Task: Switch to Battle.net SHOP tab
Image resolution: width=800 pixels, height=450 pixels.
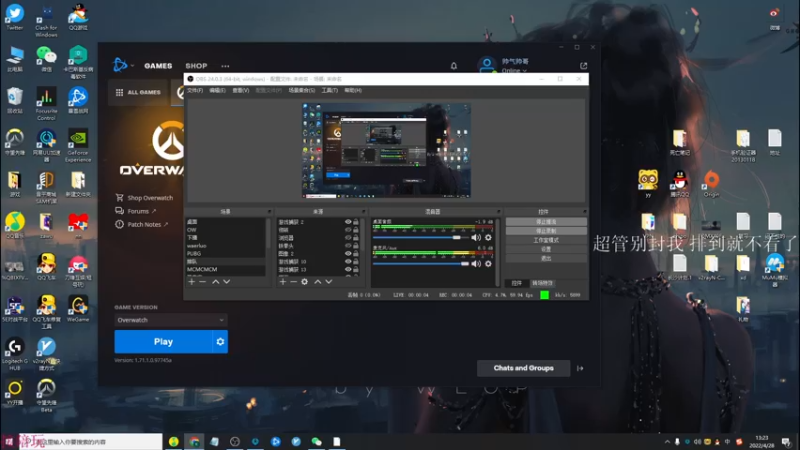Action: pyautogui.click(x=196, y=66)
